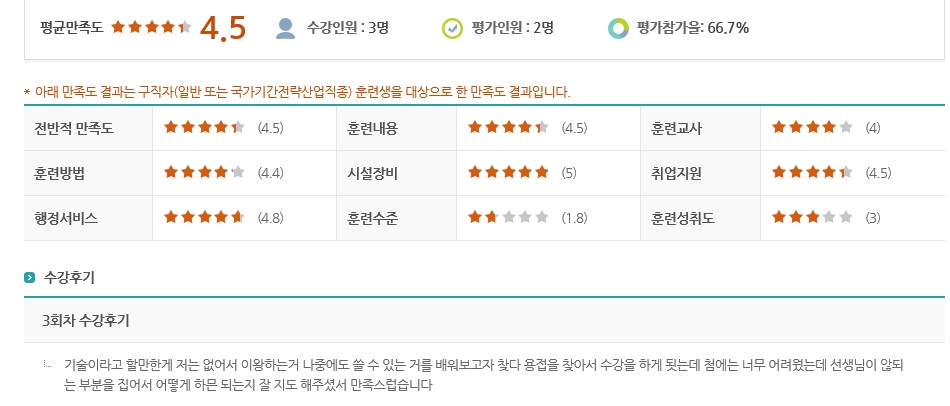Click the donut chart icon beside 평가참가율
This screenshot has width=950, height=406.
618,28
